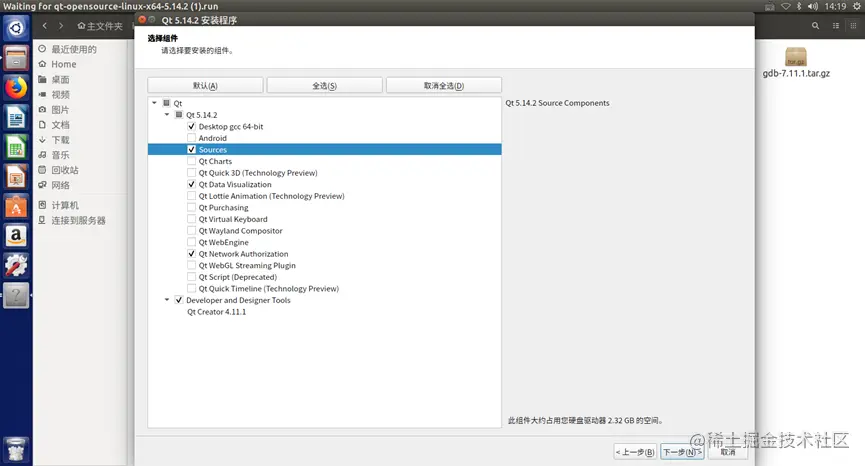Click search icon in Files window
This screenshot has width=865, height=466.
[815, 25]
